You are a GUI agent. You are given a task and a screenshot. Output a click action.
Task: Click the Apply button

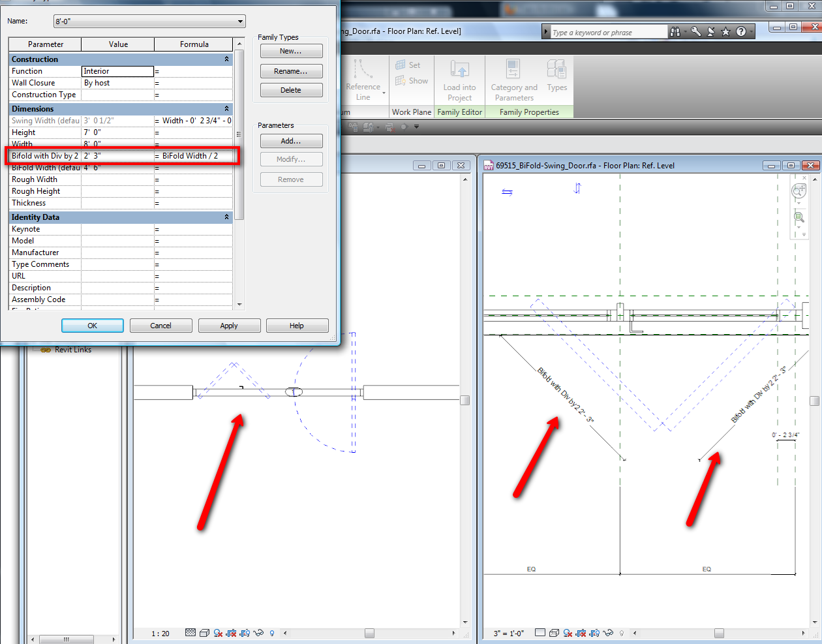229,326
